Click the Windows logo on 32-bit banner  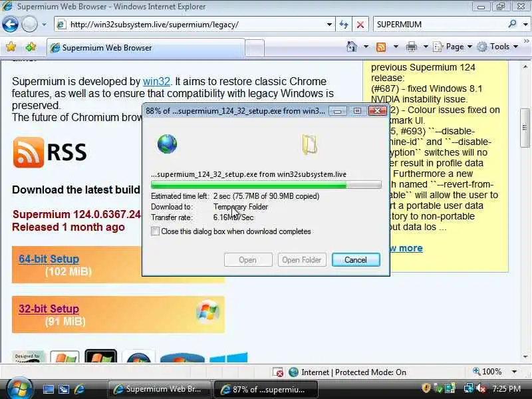207,311
